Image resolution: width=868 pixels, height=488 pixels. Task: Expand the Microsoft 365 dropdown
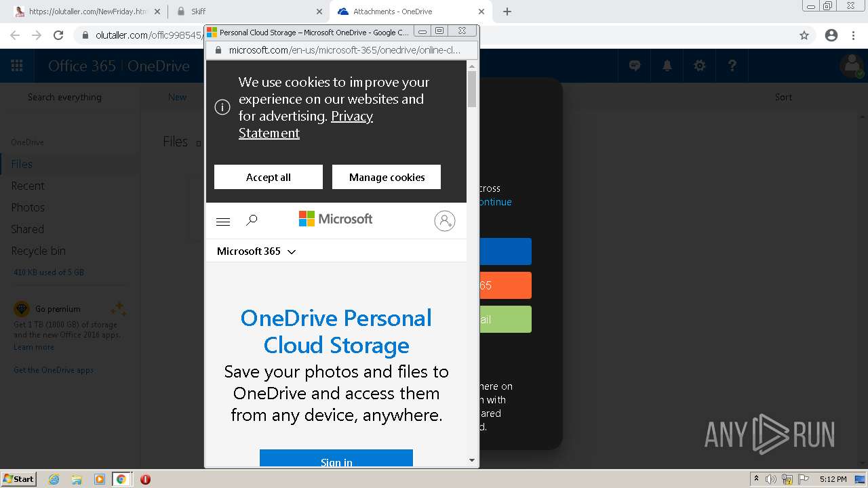pyautogui.click(x=256, y=251)
